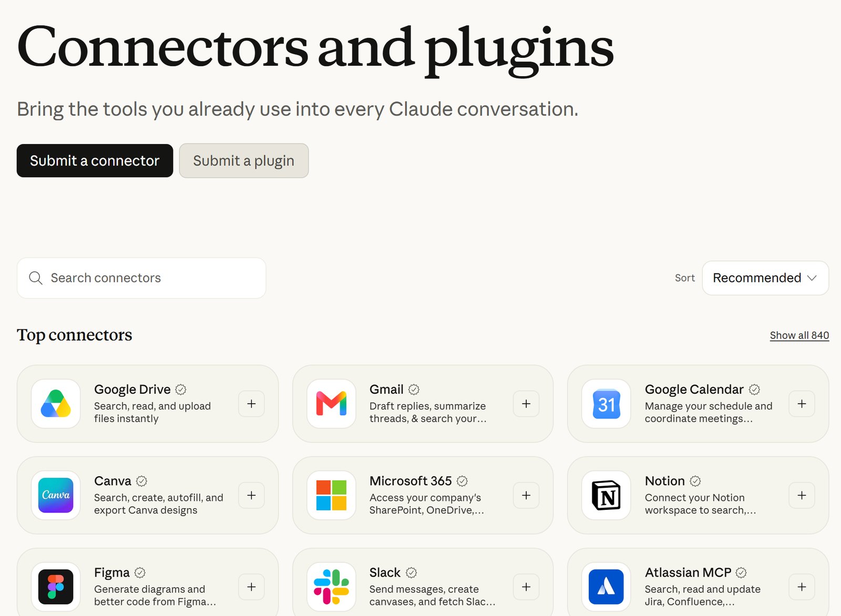Open the Google Drive connector title

pos(132,389)
